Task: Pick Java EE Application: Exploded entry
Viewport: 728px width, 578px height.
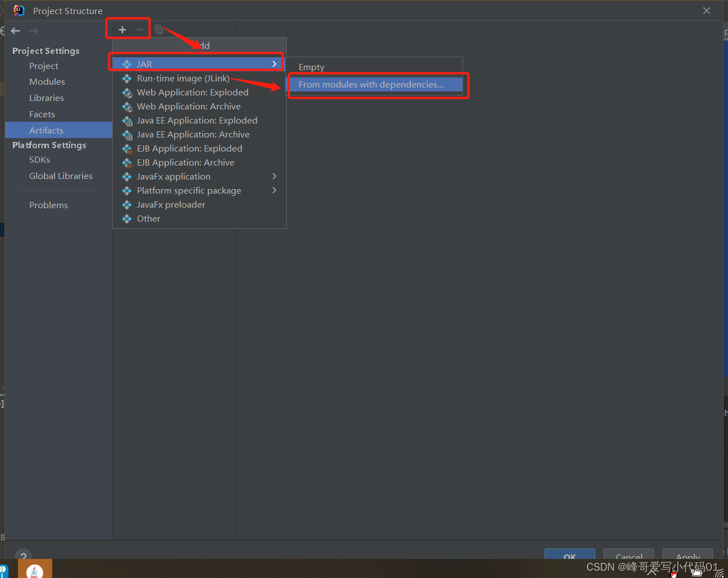Action: tap(199, 120)
